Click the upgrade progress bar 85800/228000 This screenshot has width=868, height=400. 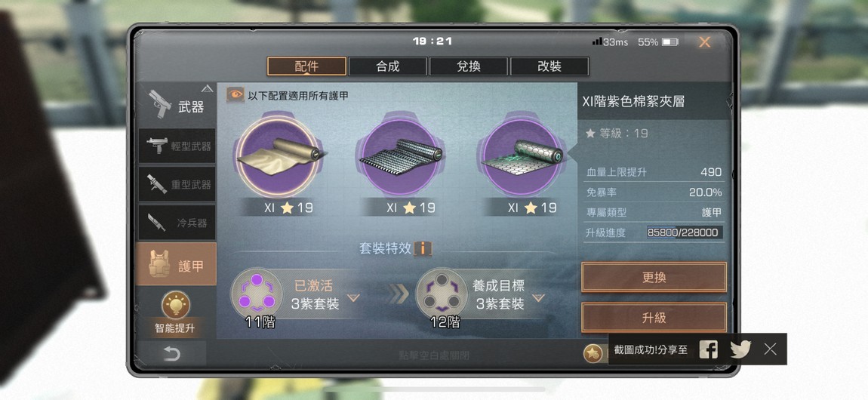(685, 232)
